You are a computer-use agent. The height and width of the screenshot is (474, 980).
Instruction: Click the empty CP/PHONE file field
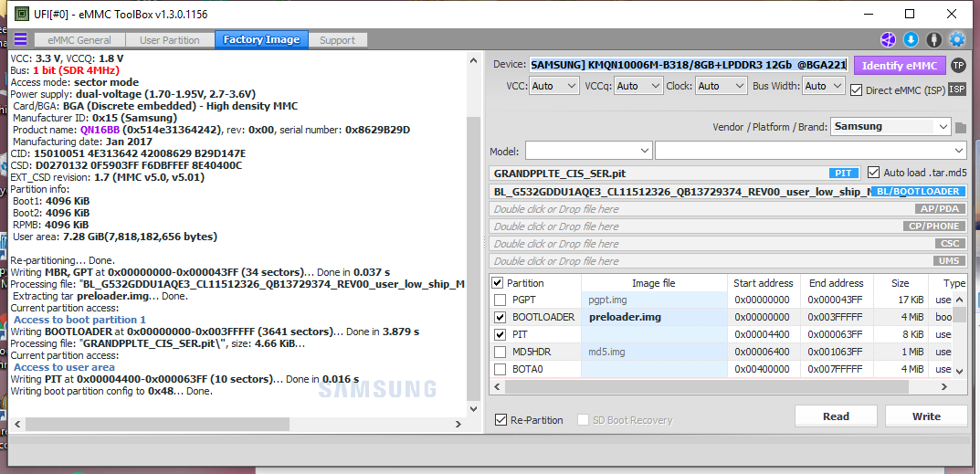pyautogui.click(x=728, y=226)
